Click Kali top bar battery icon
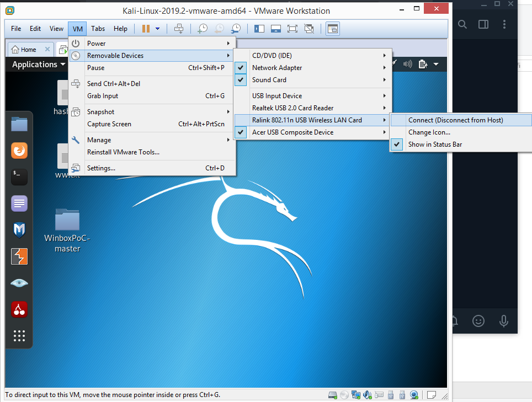 pyautogui.click(x=422, y=64)
